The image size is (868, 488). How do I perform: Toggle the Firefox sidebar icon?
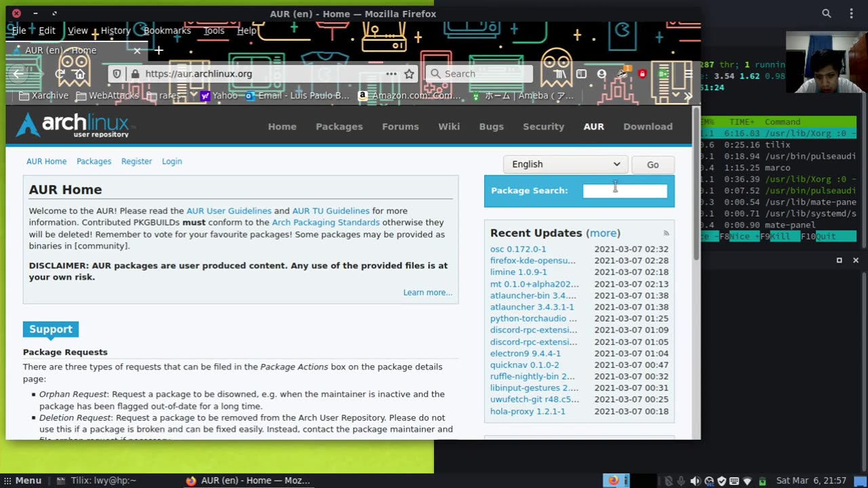click(x=581, y=74)
